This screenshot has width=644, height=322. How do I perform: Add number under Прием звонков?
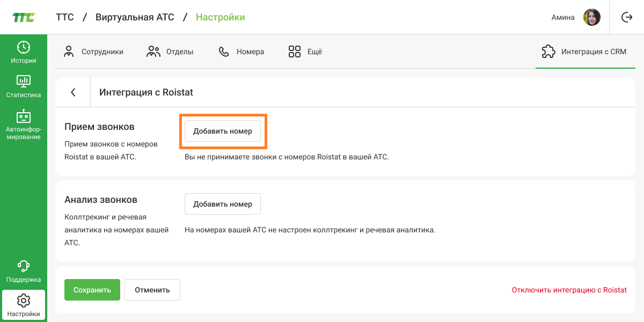coord(223,131)
